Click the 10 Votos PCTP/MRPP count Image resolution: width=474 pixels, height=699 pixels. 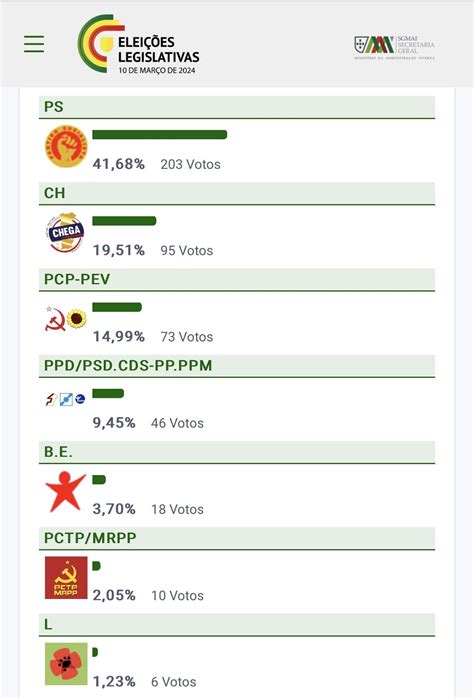[x=177, y=596]
